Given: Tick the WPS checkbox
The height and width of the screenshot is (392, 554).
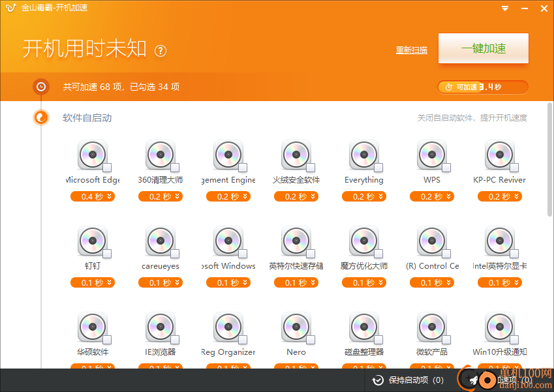Looking at the screenshot, I should pos(446,168).
